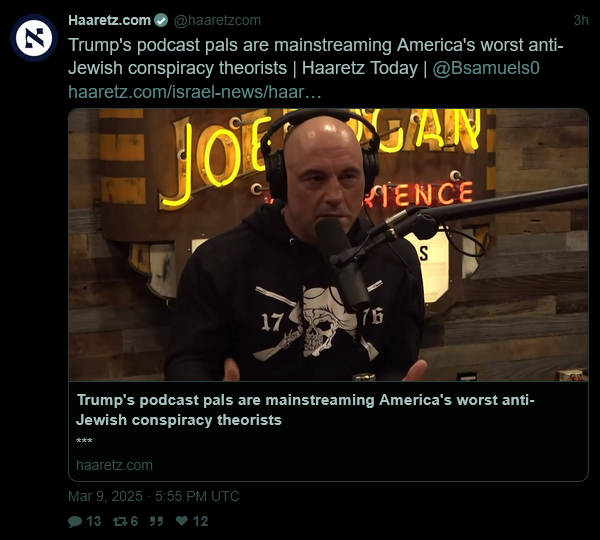
Task: Click the reply count number 13
Action: point(94,521)
